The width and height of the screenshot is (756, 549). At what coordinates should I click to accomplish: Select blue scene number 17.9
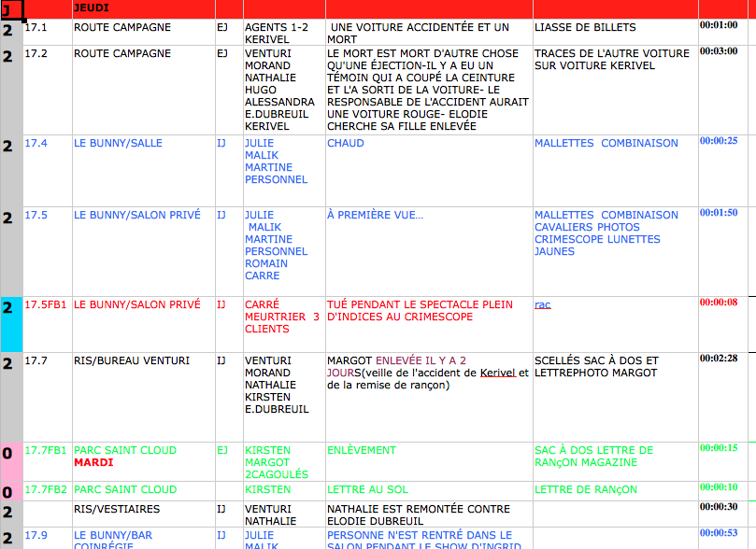[x=48, y=538]
